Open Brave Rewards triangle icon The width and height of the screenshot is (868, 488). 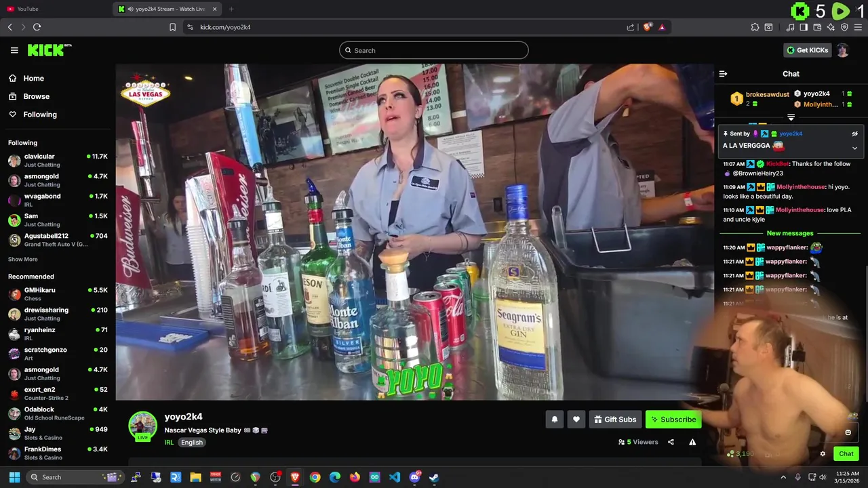[662, 27]
